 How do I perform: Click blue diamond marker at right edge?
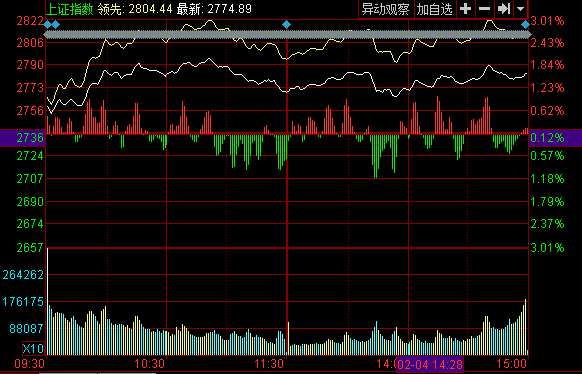coord(525,25)
